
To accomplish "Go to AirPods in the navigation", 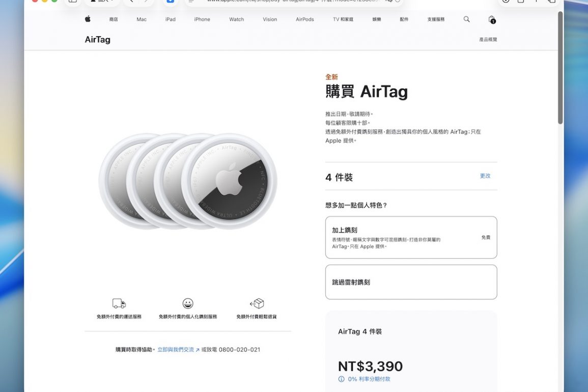I will tap(304, 19).
